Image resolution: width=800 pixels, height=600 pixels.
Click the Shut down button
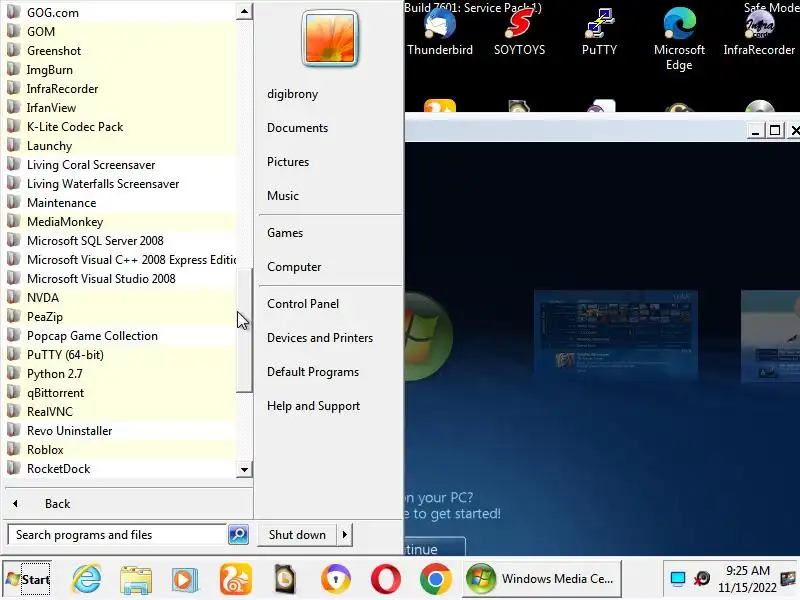click(297, 535)
